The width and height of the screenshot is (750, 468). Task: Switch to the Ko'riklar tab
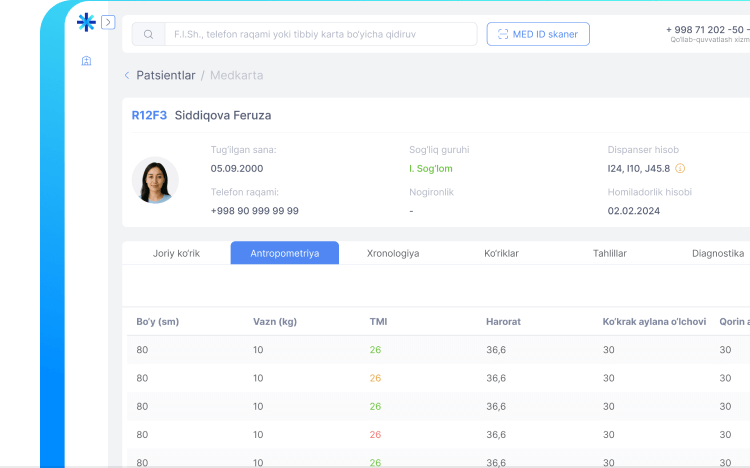[501, 253]
